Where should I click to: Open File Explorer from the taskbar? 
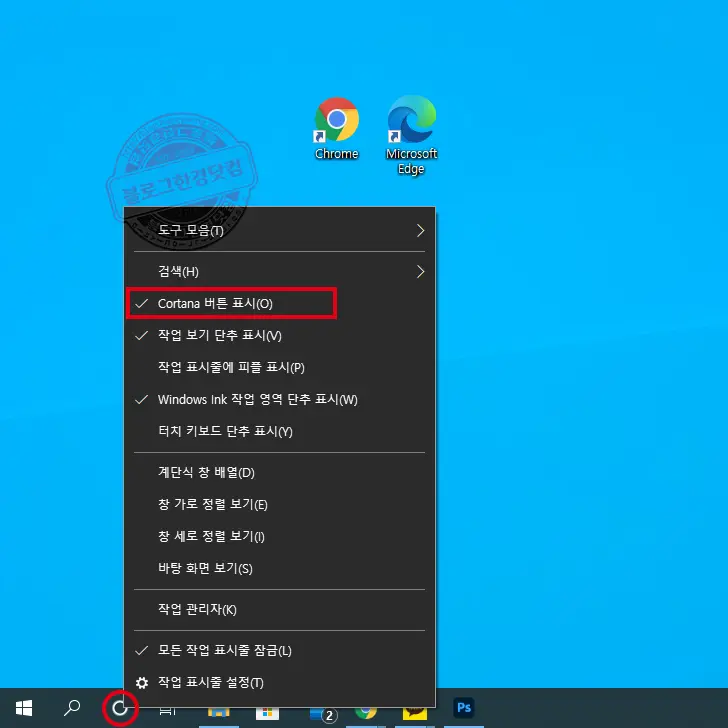(219, 713)
